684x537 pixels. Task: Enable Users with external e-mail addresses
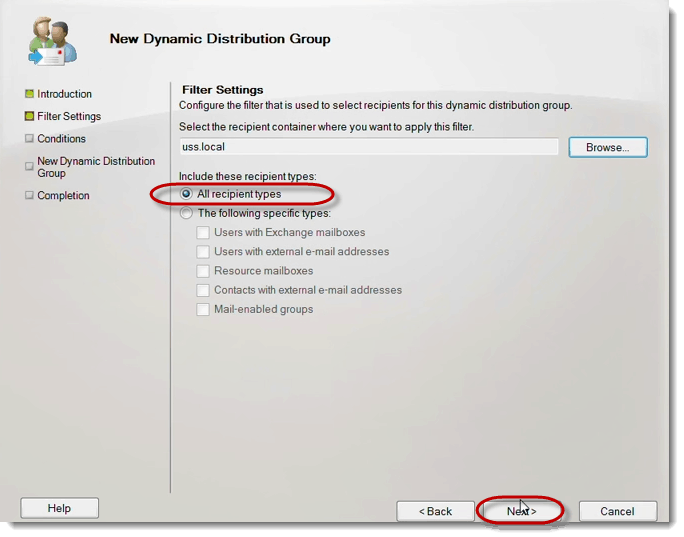point(203,252)
